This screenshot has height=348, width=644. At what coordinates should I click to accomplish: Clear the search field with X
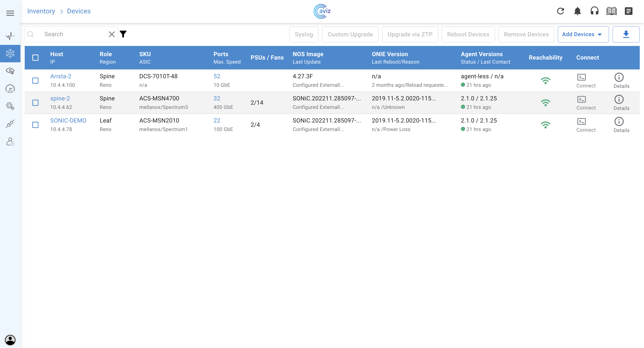pyautogui.click(x=112, y=34)
